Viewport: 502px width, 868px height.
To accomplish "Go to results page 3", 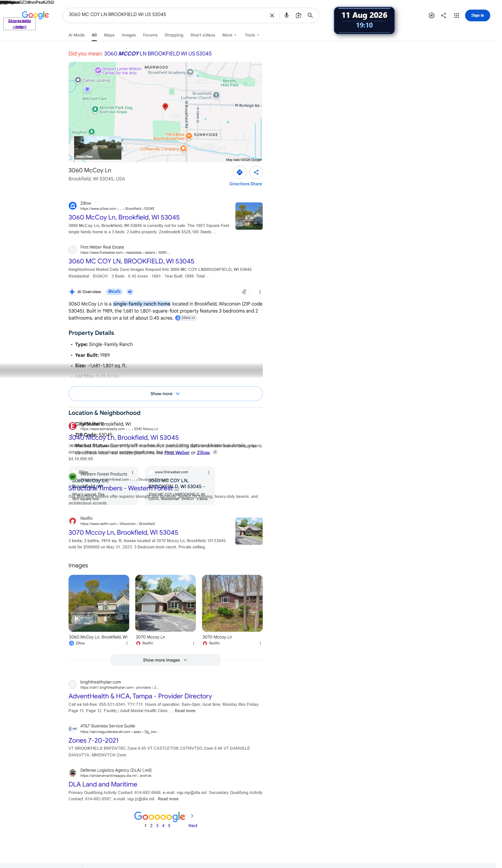I will point(157,826).
